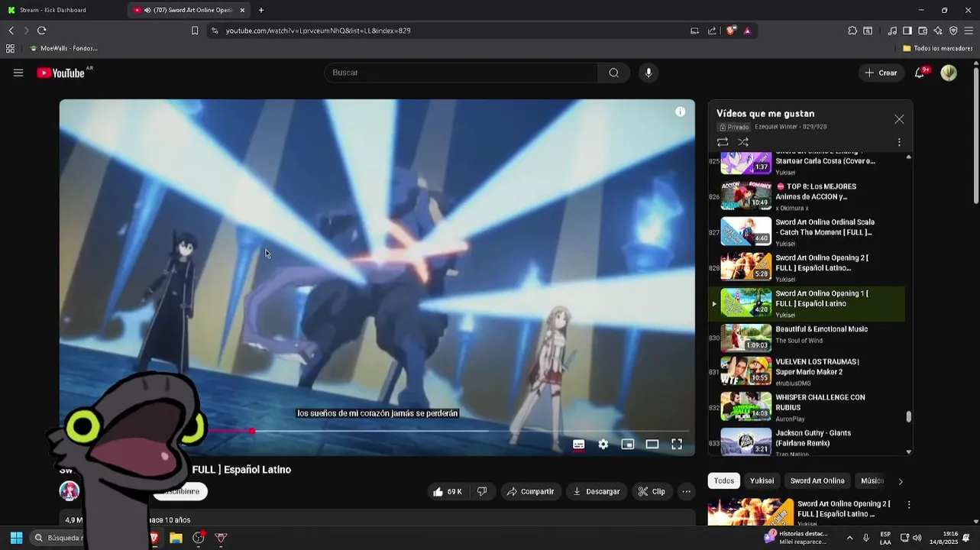The height and width of the screenshot is (550, 980).
Task: Click the browser address bar URL
Action: [318, 31]
